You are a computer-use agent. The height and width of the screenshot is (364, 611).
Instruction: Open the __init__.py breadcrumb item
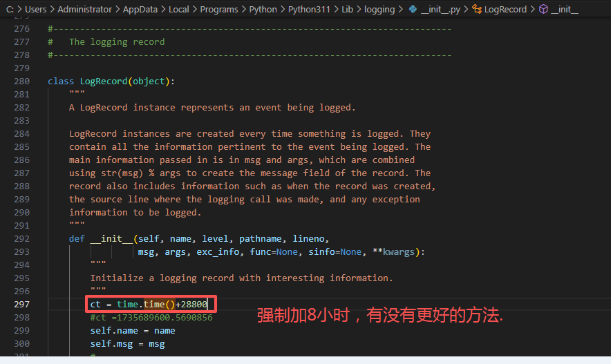[x=441, y=10]
